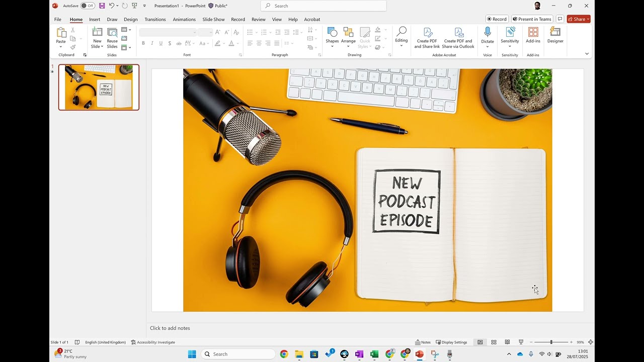Switch to the Animations tab
The image size is (644, 362).
tap(184, 20)
